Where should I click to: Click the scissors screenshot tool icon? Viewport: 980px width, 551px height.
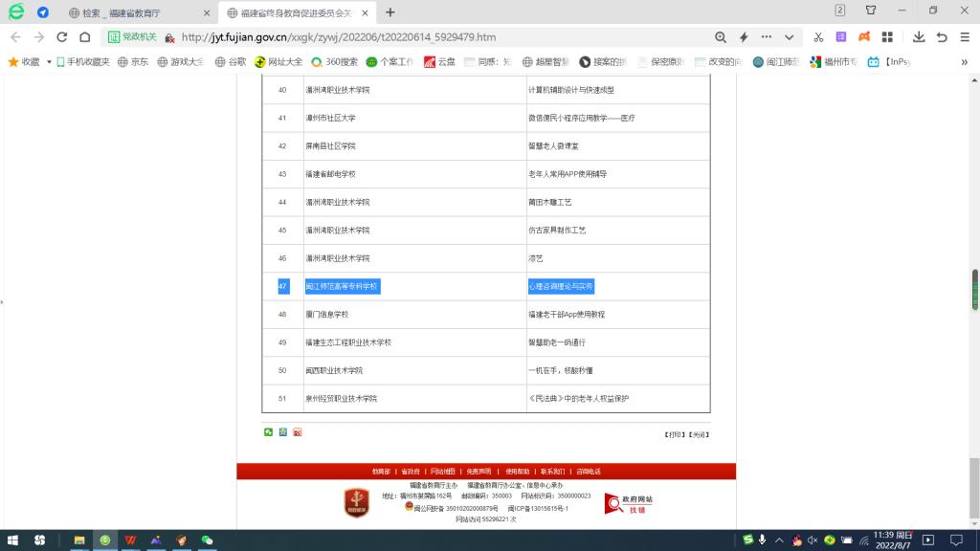pos(818,37)
